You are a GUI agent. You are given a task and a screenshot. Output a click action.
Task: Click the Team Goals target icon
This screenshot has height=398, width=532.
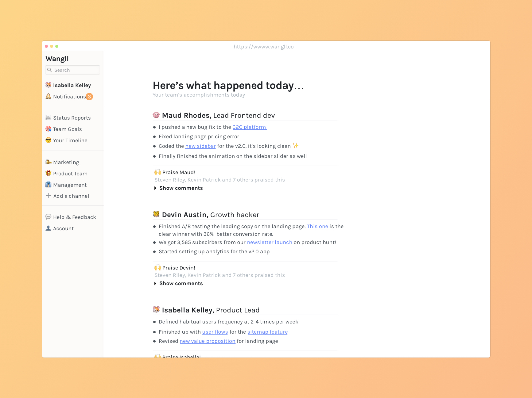click(48, 129)
